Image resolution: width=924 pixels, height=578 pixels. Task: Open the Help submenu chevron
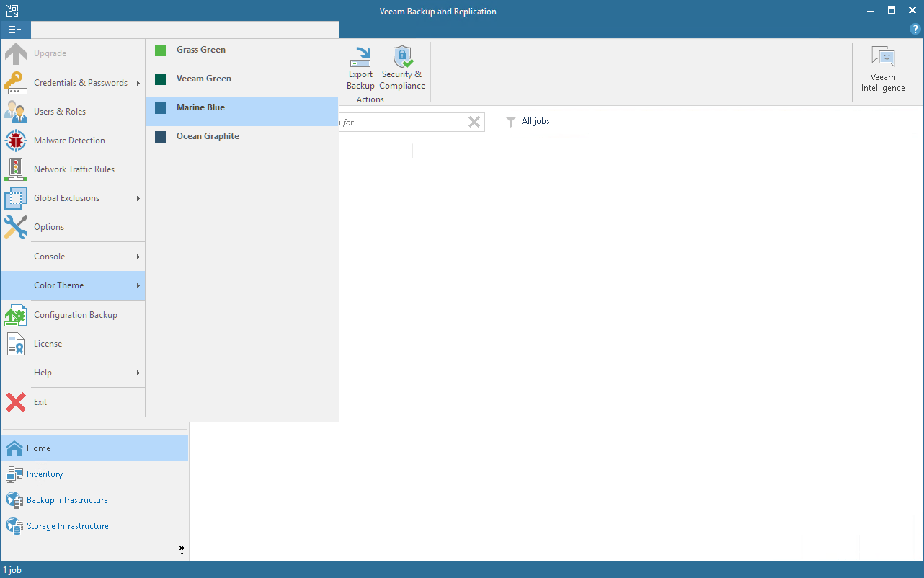click(138, 372)
